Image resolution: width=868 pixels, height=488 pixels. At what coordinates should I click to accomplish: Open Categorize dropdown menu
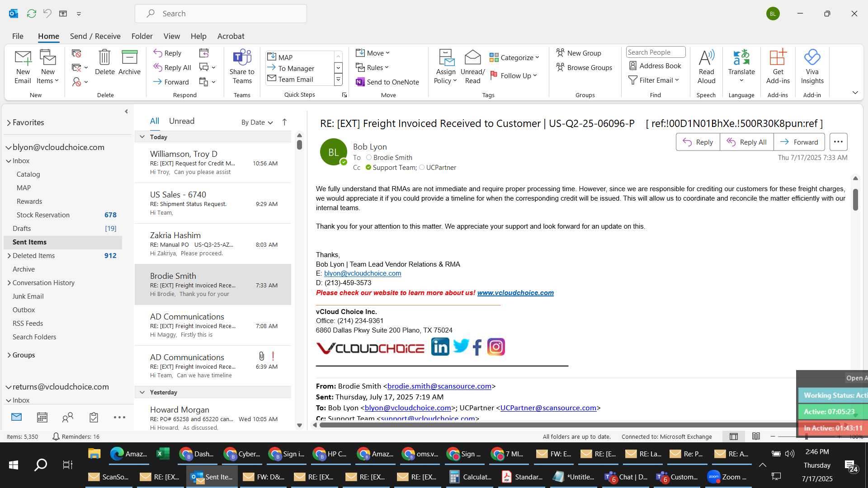[x=514, y=57]
